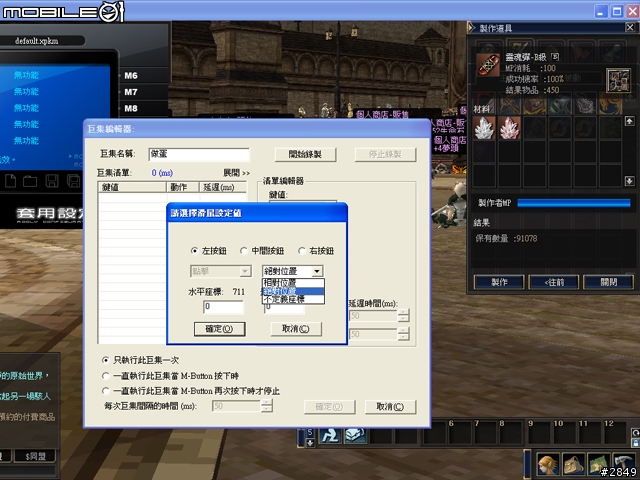The width and height of the screenshot is (640, 480).
Task: Click the horizontal coordinate input field
Action: point(223,307)
